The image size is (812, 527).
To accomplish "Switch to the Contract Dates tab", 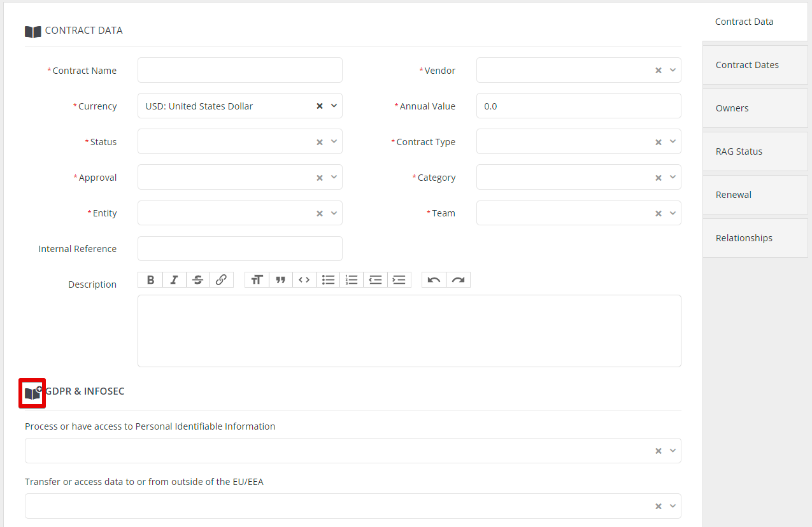I will [x=755, y=65].
